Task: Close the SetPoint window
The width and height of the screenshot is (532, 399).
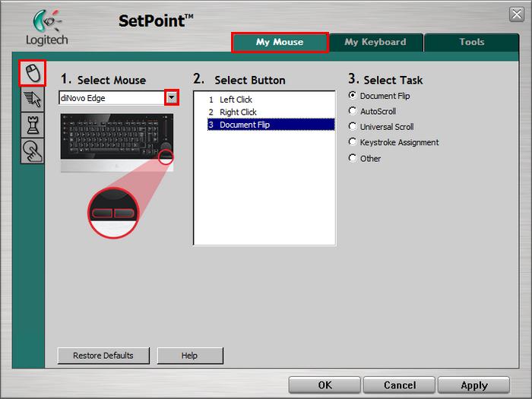Action: click(x=517, y=14)
